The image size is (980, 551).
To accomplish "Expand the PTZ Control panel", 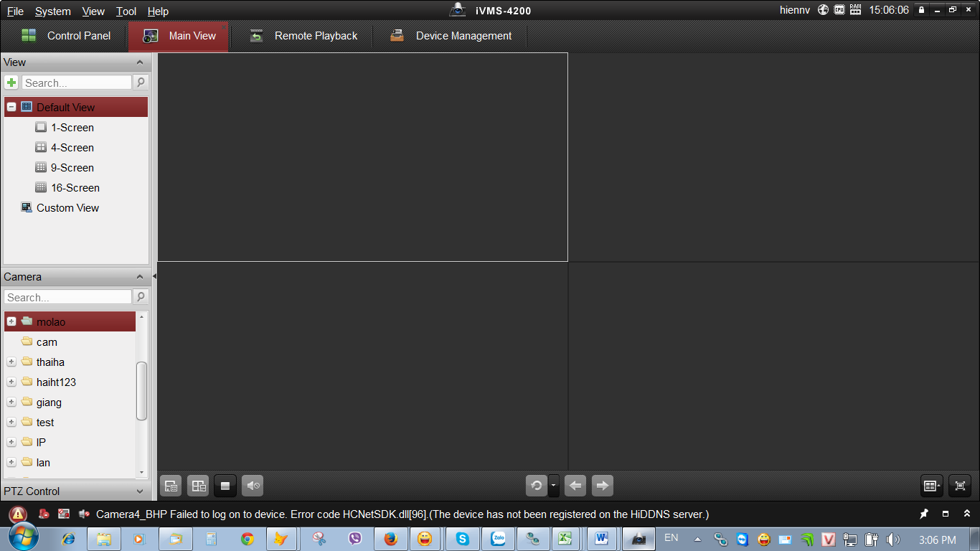I will click(140, 491).
